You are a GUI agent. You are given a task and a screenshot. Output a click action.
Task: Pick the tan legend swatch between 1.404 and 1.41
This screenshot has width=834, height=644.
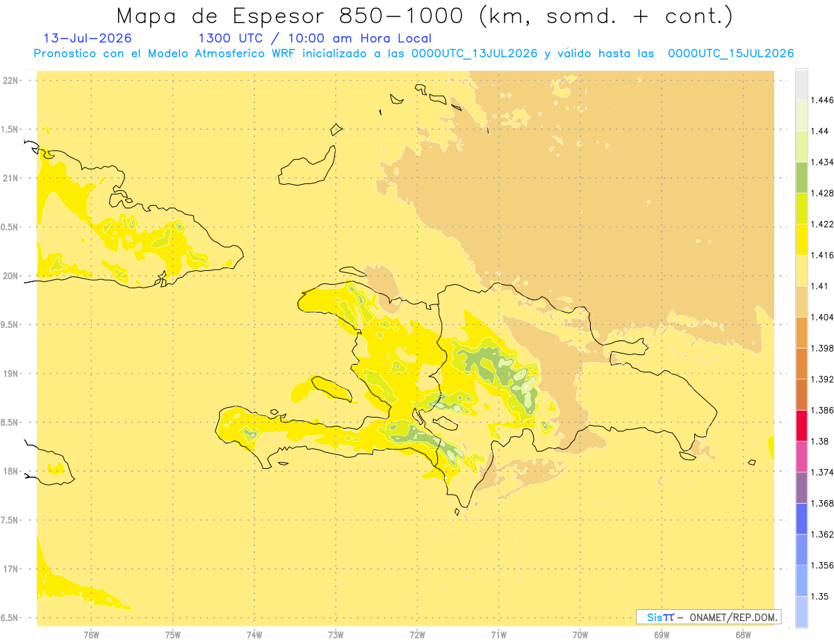801,301
